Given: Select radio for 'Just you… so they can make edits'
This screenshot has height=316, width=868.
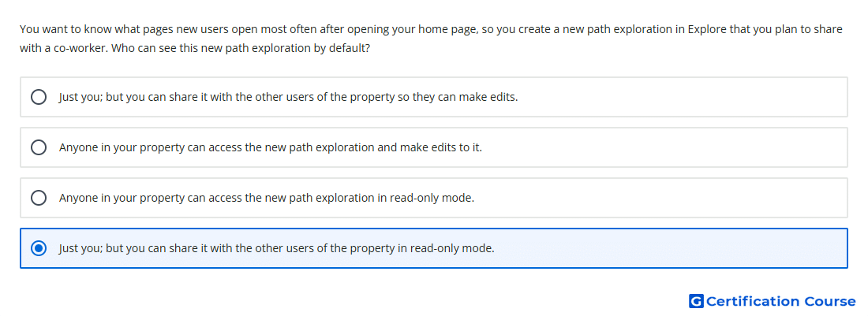Looking at the screenshot, I should click(39, 97).
